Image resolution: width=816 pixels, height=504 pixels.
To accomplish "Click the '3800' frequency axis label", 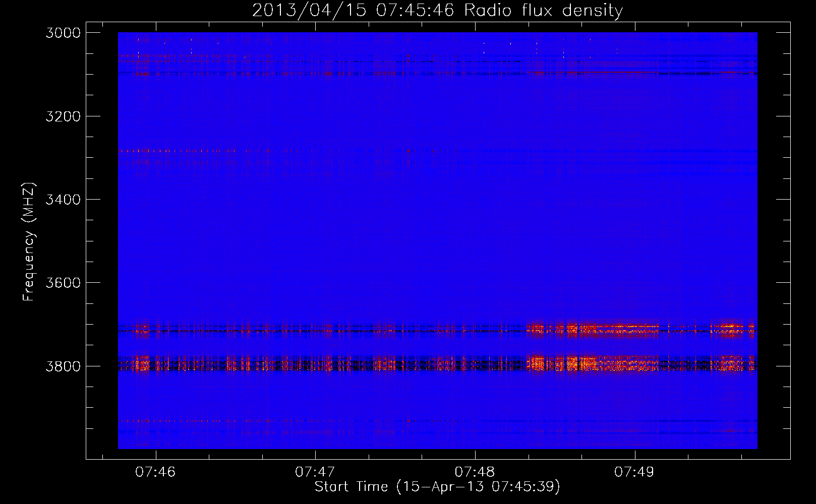I will coord(63,366).
